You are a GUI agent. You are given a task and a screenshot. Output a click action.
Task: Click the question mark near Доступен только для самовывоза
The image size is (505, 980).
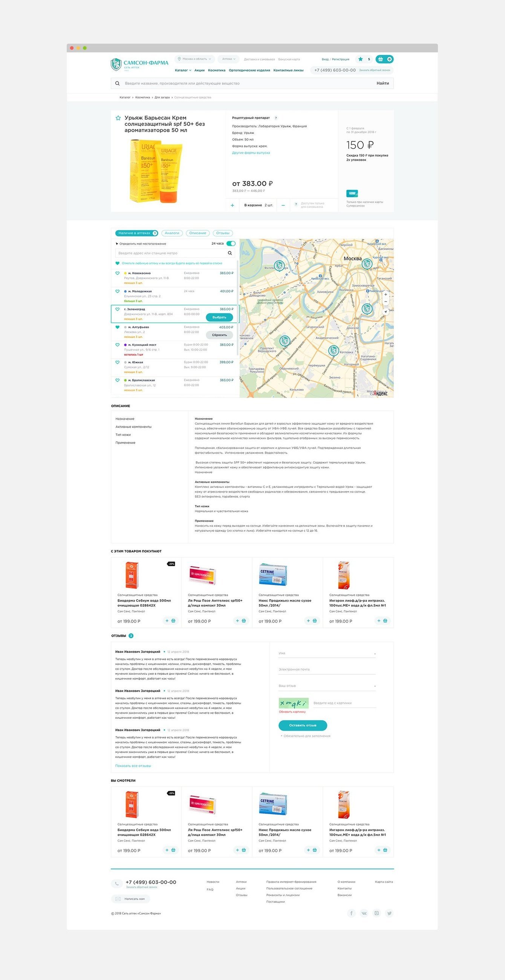pyautogui.click(x=296, y=205)
